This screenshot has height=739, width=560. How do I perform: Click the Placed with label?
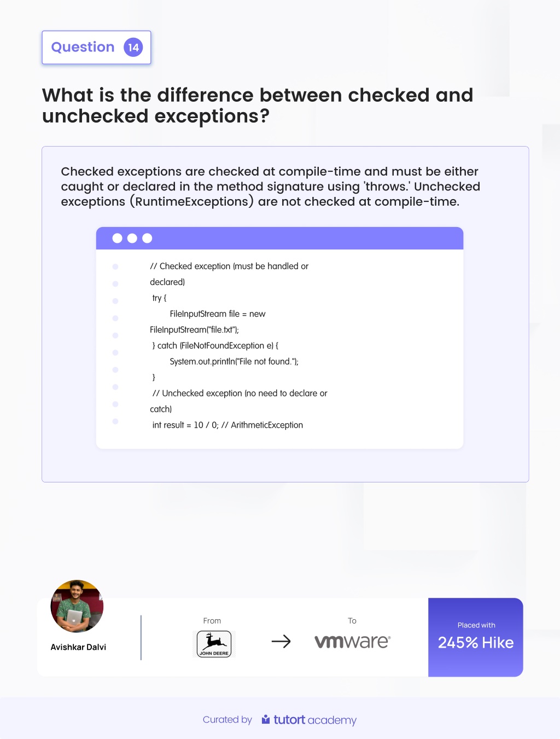pyautogui.click(x=476, y=625)
